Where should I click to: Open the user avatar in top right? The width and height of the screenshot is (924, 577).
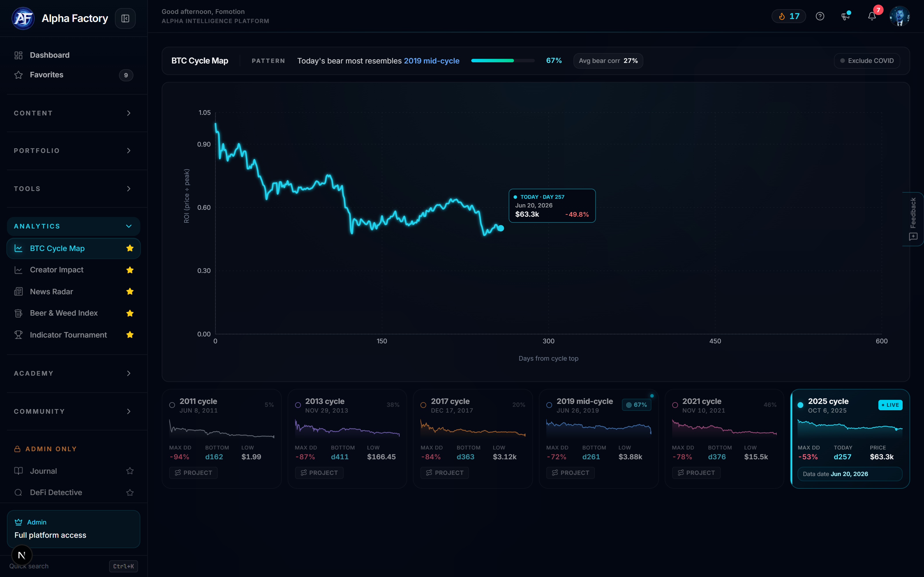(x=899, y=16)
